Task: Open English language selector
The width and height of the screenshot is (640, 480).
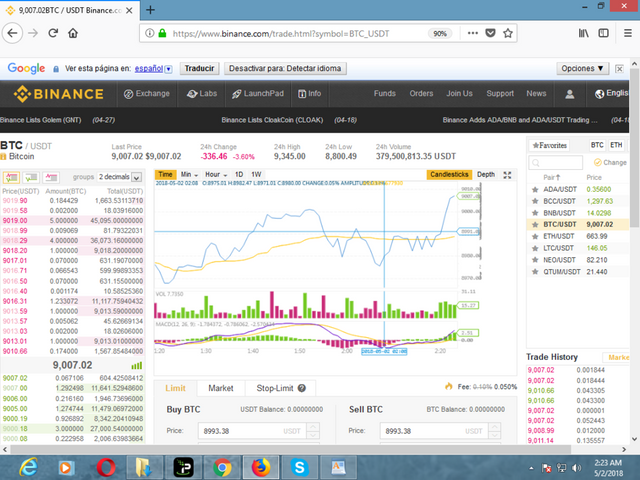Action: coord(611,93)
